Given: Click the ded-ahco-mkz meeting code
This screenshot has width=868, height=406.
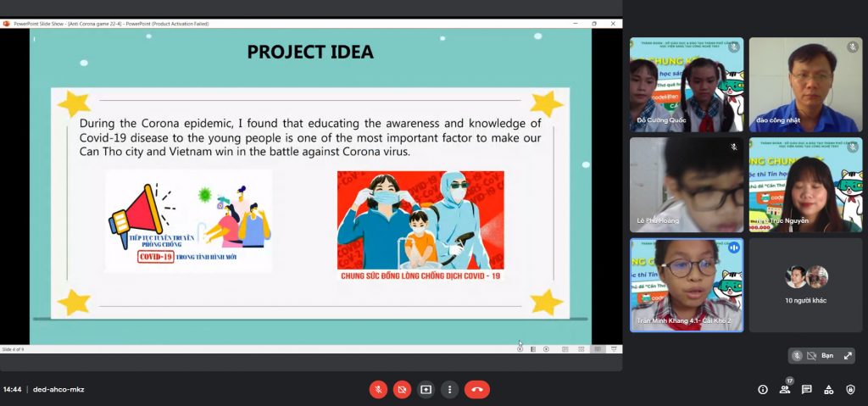Looking at the screenshot, I should 58,389.
